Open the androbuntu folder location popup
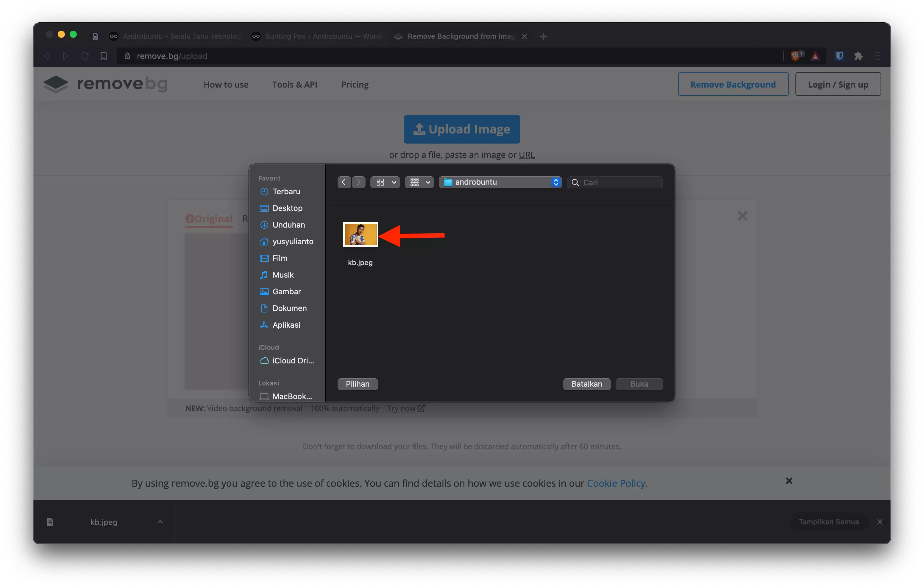This screenshot has width=924, height=588. [500, 182]
